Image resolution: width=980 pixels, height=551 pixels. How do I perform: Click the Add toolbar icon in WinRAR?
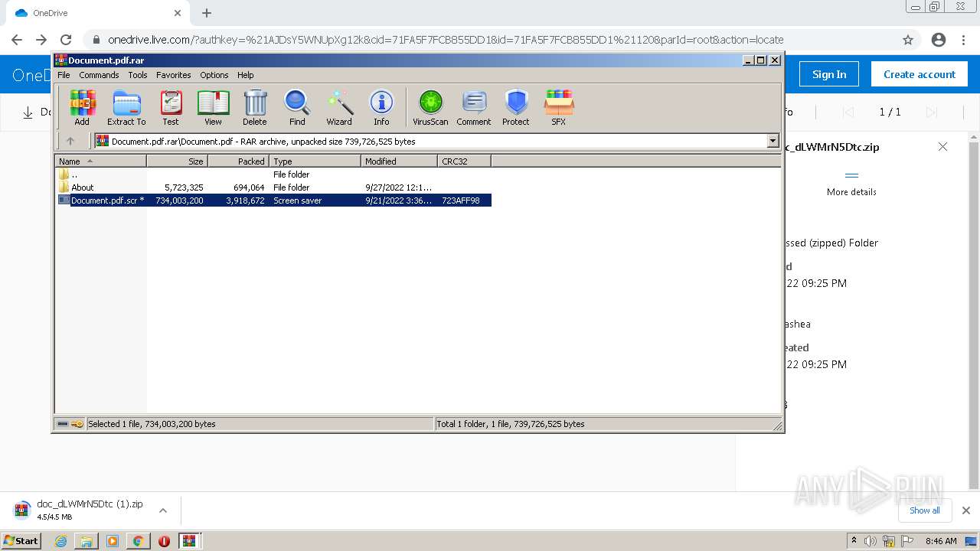coord(82,107)
